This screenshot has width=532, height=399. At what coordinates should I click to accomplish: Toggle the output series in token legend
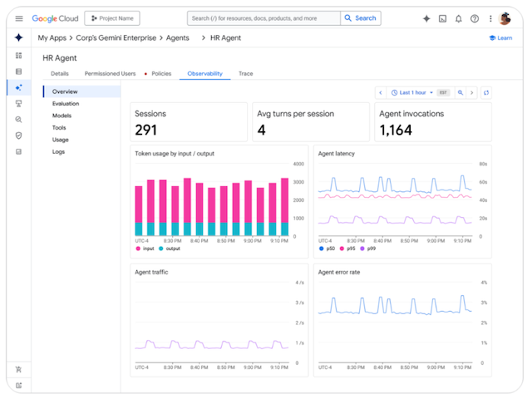(170, 249)
